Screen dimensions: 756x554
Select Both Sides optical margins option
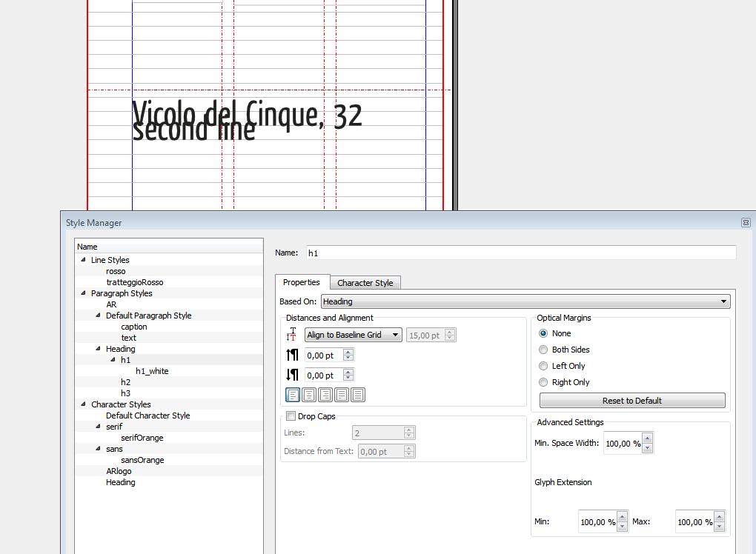[543, 350]
